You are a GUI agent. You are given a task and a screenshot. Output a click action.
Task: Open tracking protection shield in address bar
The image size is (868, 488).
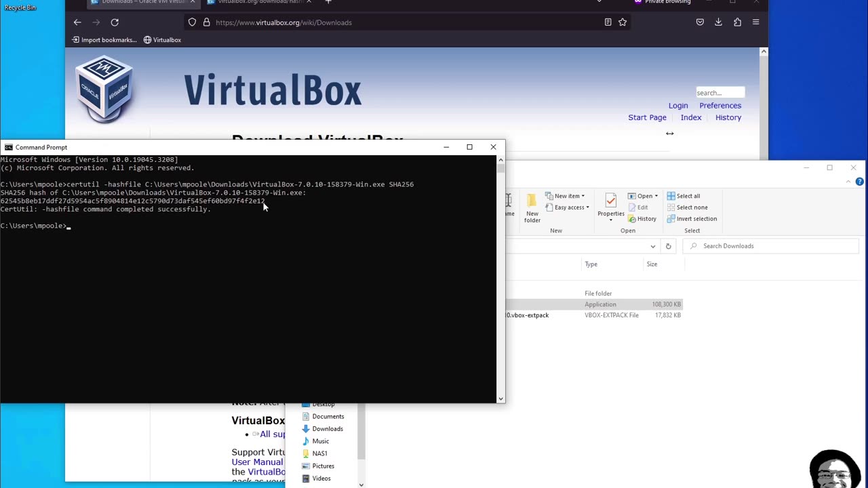[192, 22]
